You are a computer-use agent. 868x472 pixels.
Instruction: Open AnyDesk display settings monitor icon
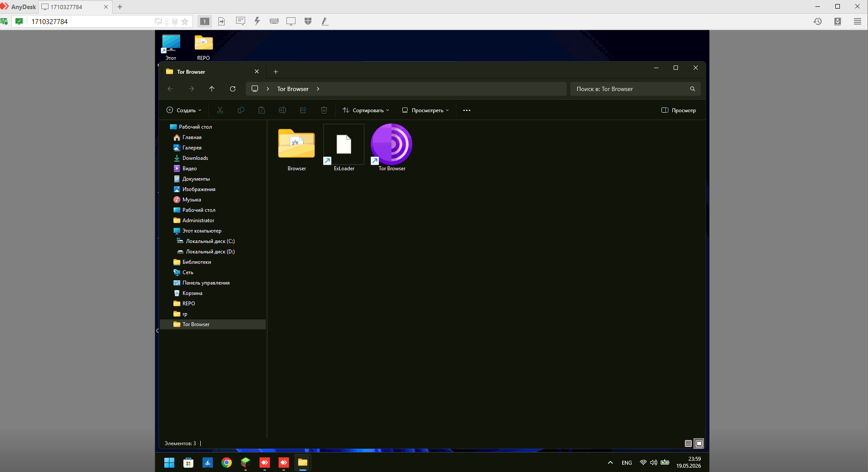point(291,21)
